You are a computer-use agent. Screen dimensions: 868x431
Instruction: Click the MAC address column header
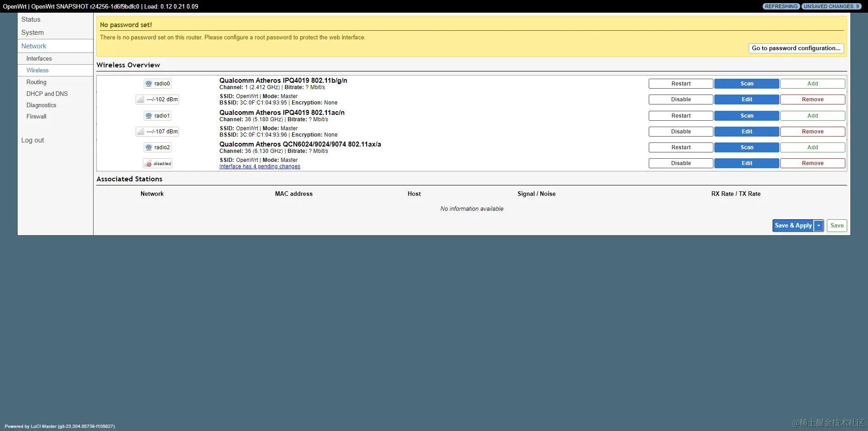pyautogui.click(x=294, y=194)
